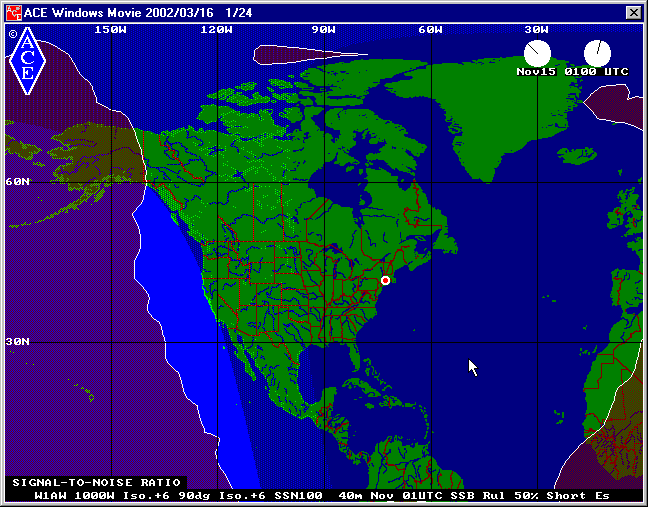Click the Short path entry
The image size is (648, 507).
(x=566, y=495)
